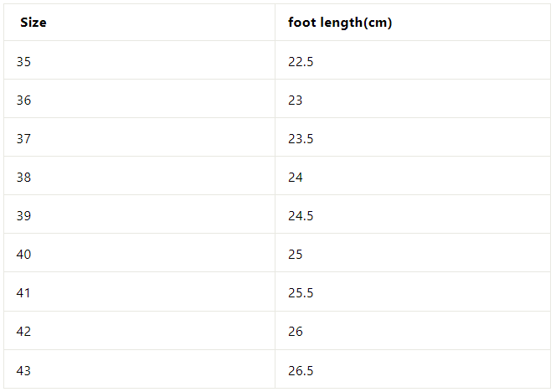The width and height of the screenshot is (556, 392).
Task: Click the foot length 24 cell
Action: tap(295, 177)
